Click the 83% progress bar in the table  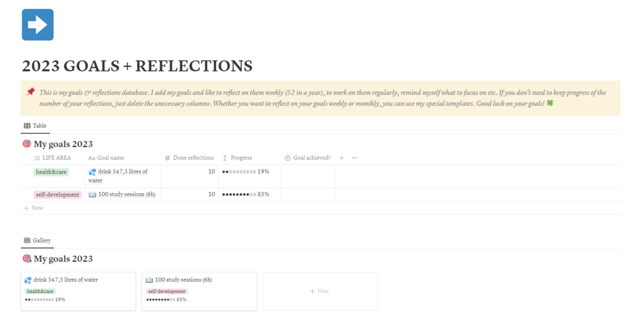[245, 195]
